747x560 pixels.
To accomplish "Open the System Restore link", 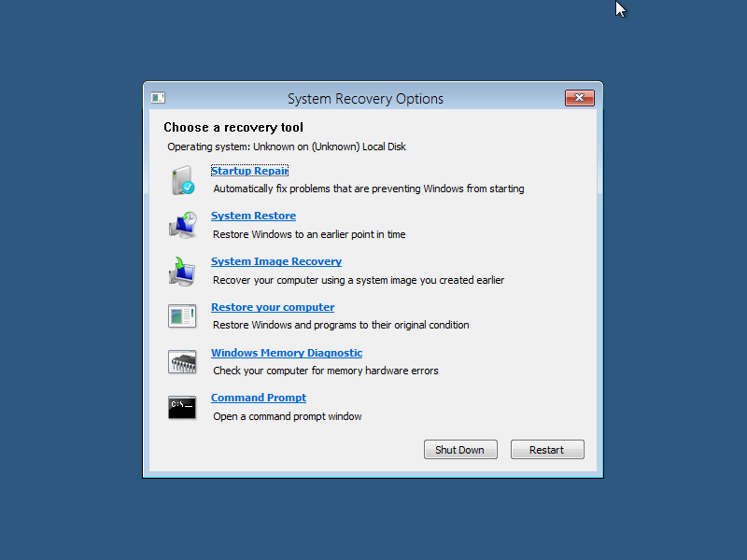I will (x=253, y=216).
